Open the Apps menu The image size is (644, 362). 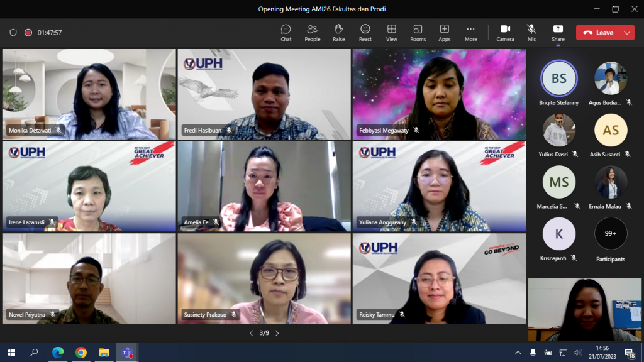[444, 33]
